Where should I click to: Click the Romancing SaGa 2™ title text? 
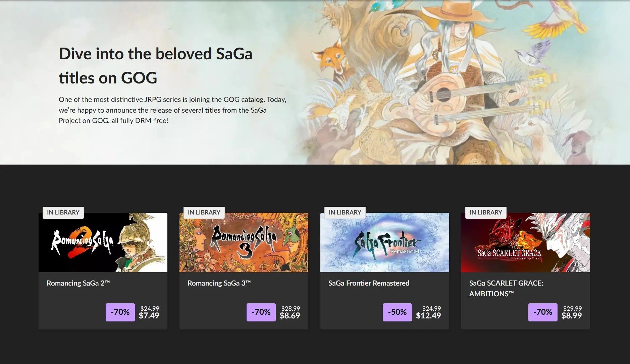click(x=78, y=283)
